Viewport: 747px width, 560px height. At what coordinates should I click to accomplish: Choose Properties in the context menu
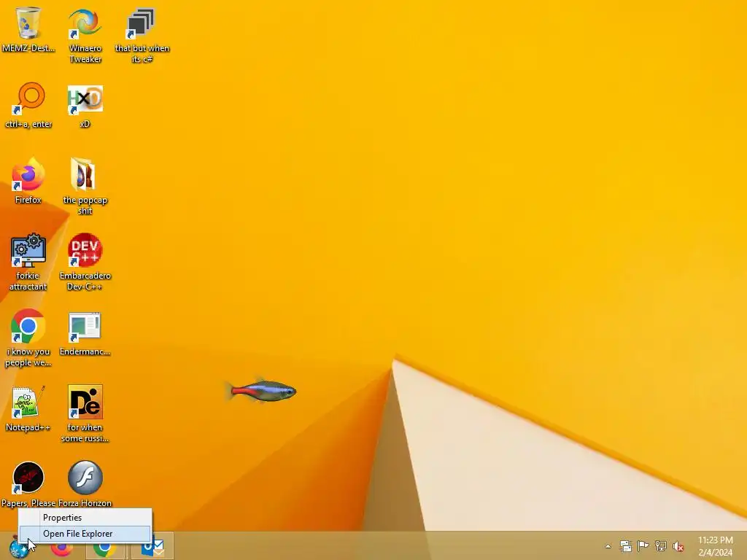85,518
